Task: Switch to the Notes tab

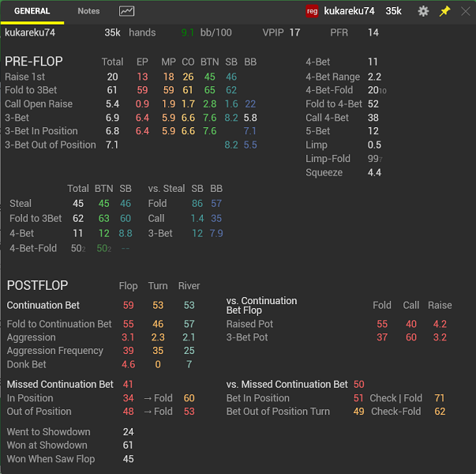Action: pos(88,11)
